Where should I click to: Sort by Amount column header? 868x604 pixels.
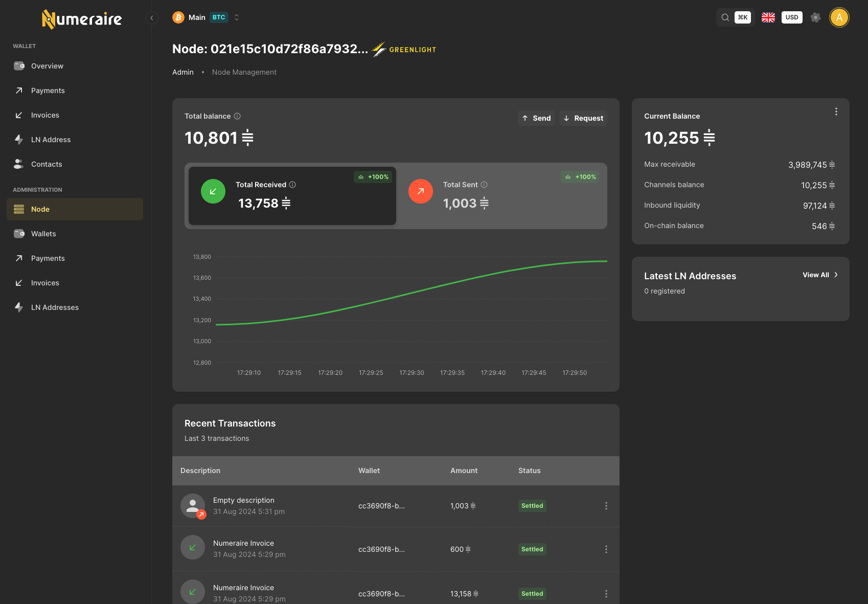(x=464, y=471)
